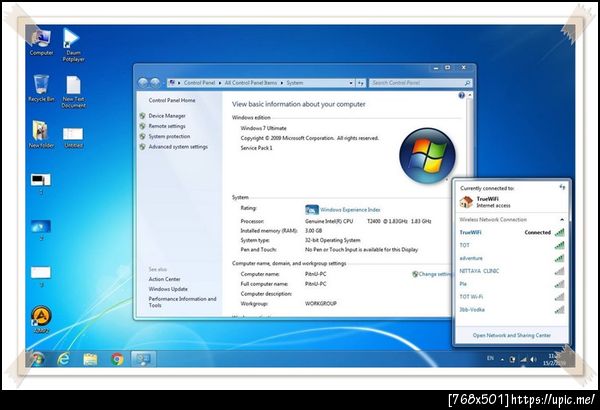This screenshot has width=600, height=410.
Task: Click the Forward arrow in System window
Action: 155,82
